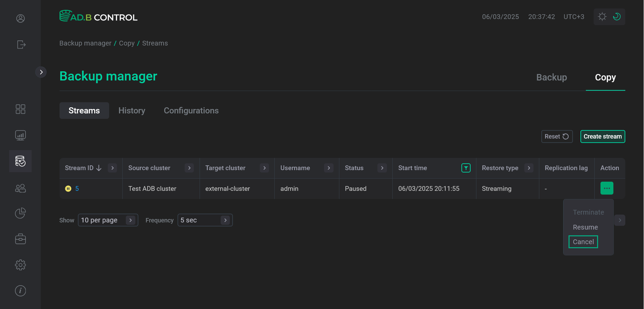The width and height of the screenshot is (644, 309).
Task: Open stream ID 5 link
Action: 77,188
